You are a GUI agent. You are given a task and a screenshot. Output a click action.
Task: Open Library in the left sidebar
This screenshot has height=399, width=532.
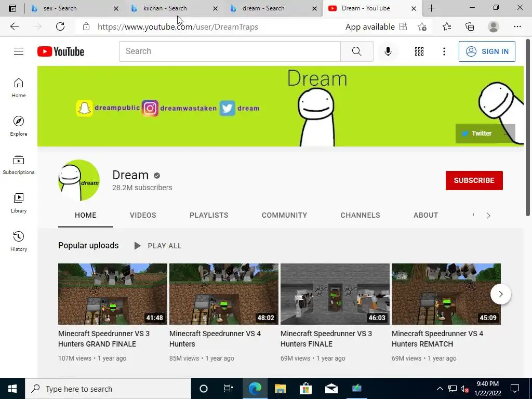tap(19, 203)
